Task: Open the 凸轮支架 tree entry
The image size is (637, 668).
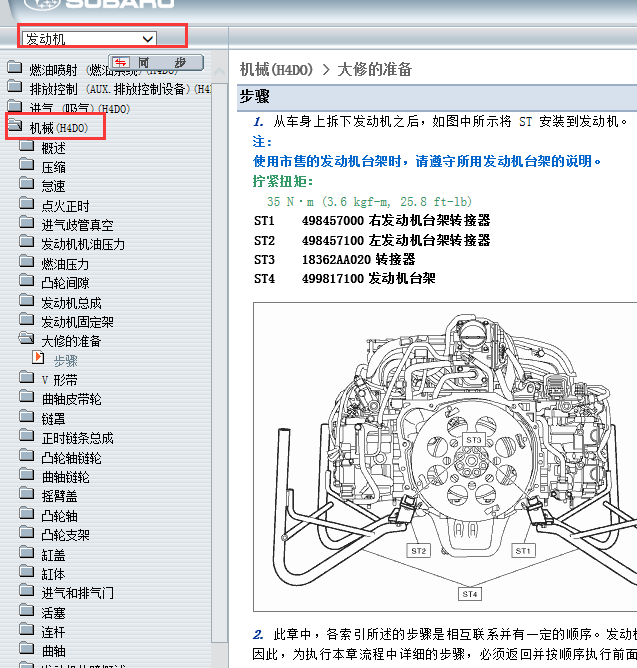Action: pyautogui.click(x=65, y=535)
